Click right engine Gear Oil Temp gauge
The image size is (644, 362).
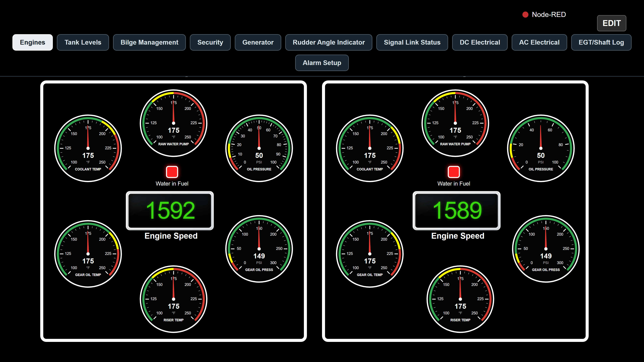(x=370, y=254)
